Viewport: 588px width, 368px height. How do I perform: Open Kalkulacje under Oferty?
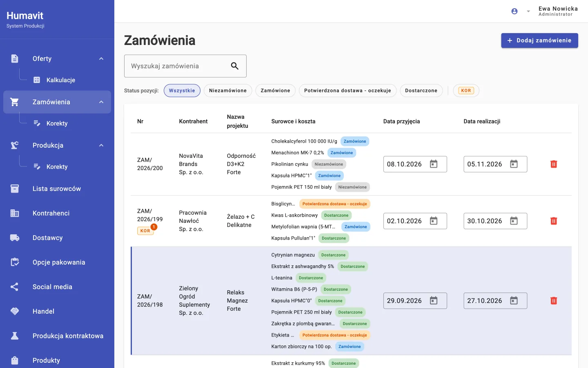tap(61, 80)
